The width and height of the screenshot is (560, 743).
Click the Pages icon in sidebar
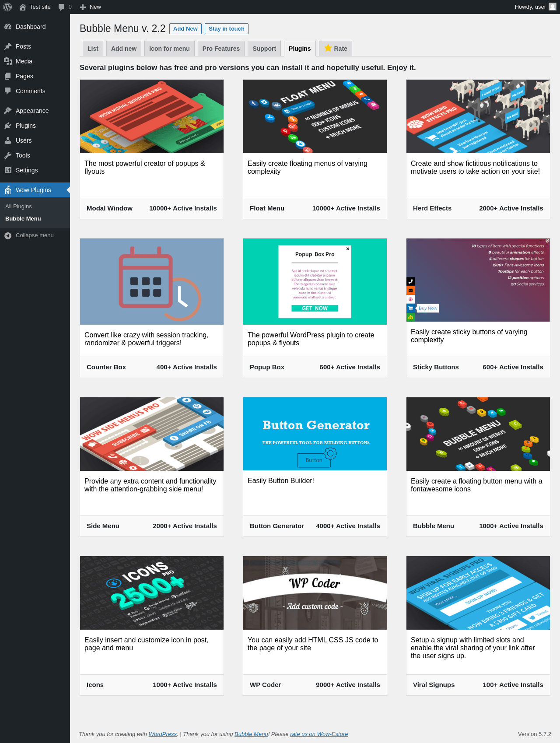8,76
